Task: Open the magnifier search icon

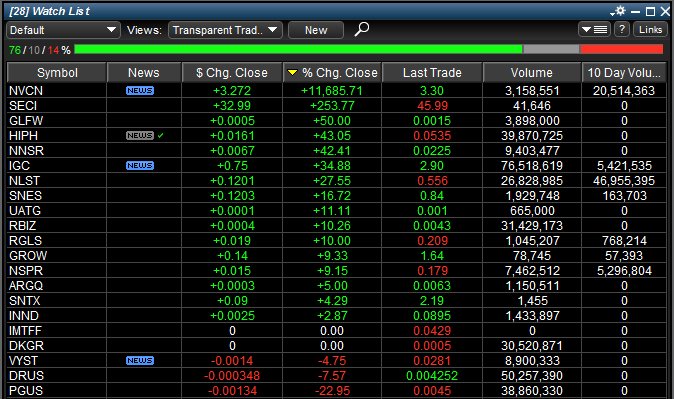Action: coord(362,29)
